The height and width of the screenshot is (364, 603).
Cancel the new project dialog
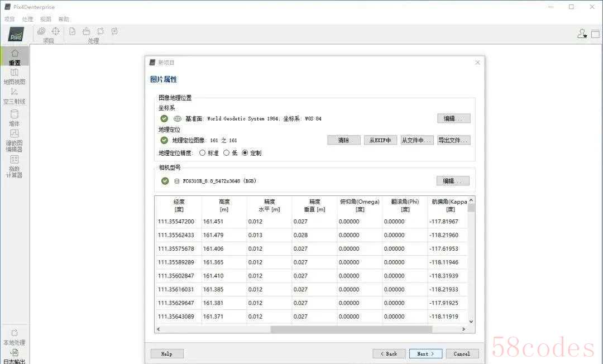point(462,353)
